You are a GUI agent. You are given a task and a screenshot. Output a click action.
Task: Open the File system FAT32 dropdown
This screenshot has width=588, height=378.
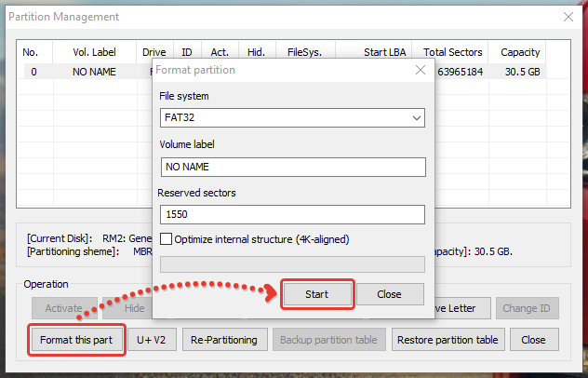point(292,118)
